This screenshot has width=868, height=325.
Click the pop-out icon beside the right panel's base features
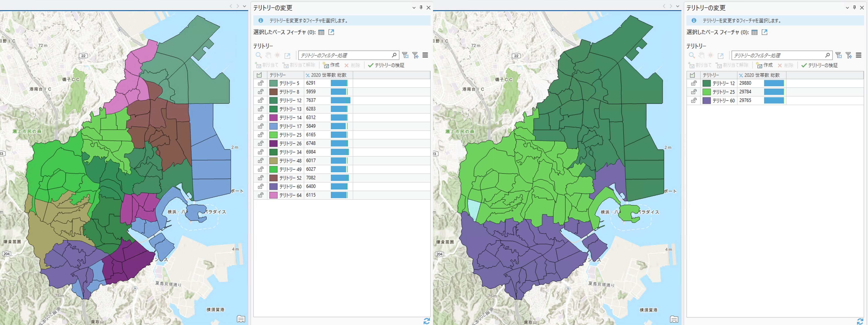(764, 32)
